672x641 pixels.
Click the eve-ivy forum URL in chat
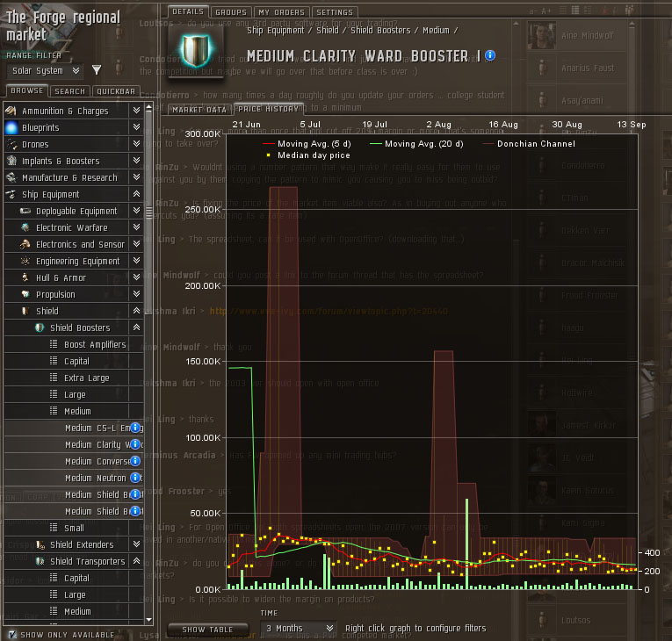coord(329,311)
